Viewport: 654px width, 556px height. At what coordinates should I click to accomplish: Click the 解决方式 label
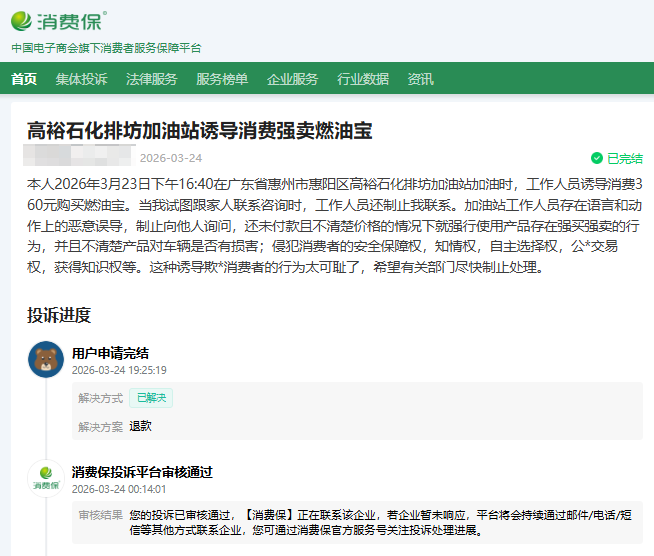pos(101,398)
